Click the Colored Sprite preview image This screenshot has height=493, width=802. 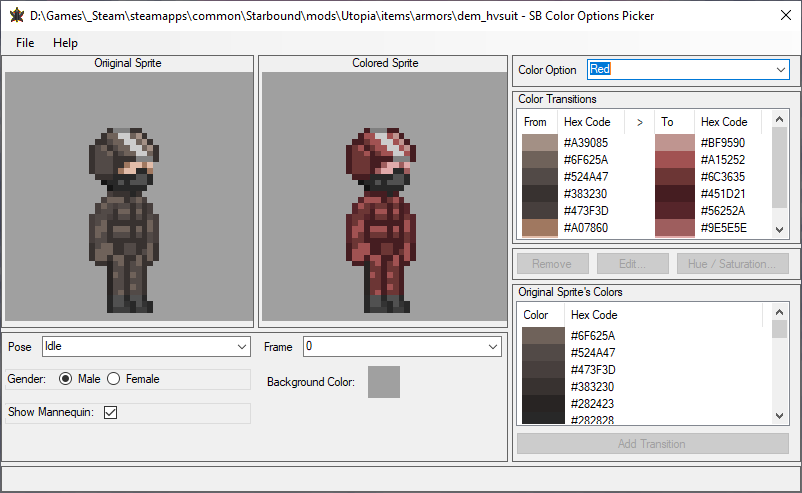pyautogui.click(x=385, y=196)
